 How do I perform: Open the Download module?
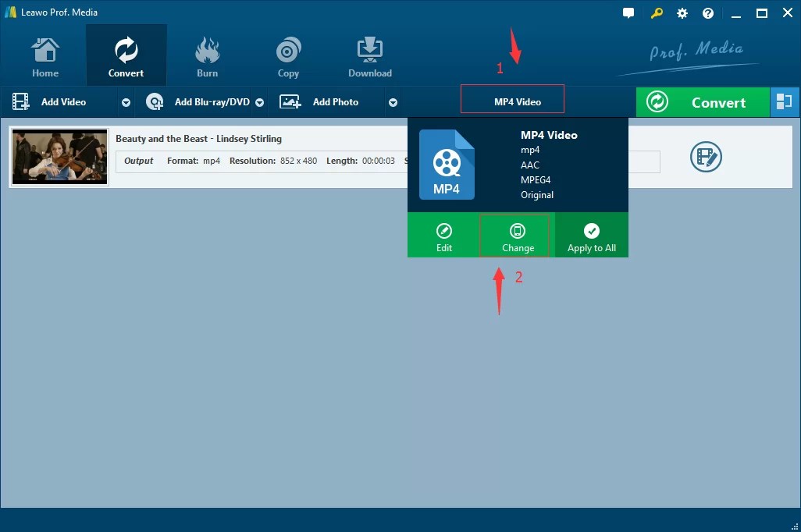369,55
